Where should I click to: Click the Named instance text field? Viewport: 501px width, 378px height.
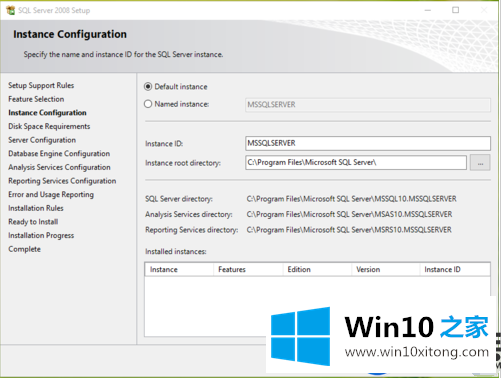(x=368, y=105)
